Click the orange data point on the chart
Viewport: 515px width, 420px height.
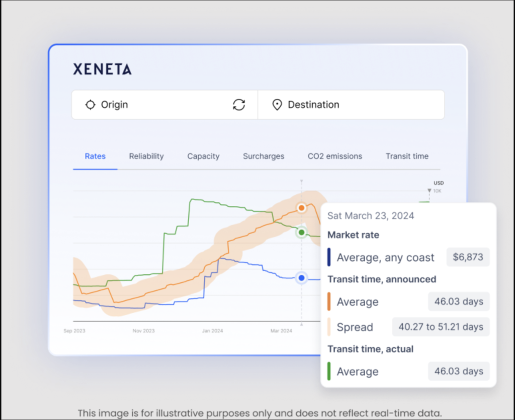tap(301, 207)
